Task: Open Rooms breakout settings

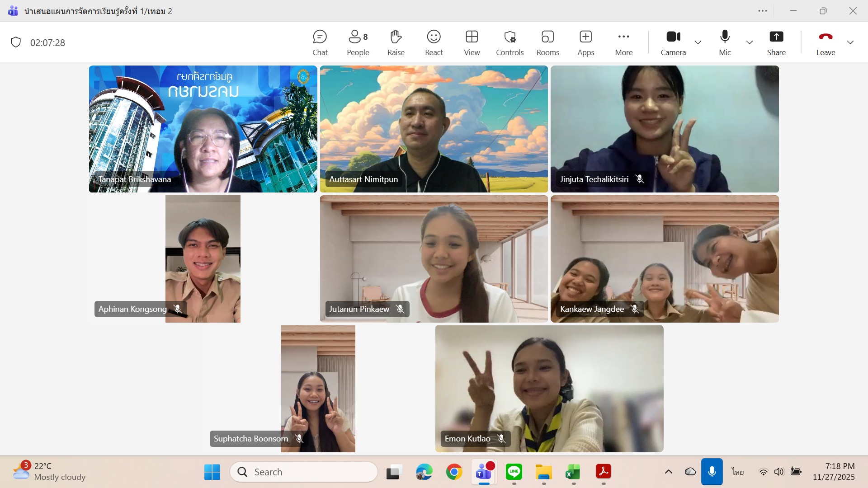Action: pyautogui.click(x=547, y=42)
